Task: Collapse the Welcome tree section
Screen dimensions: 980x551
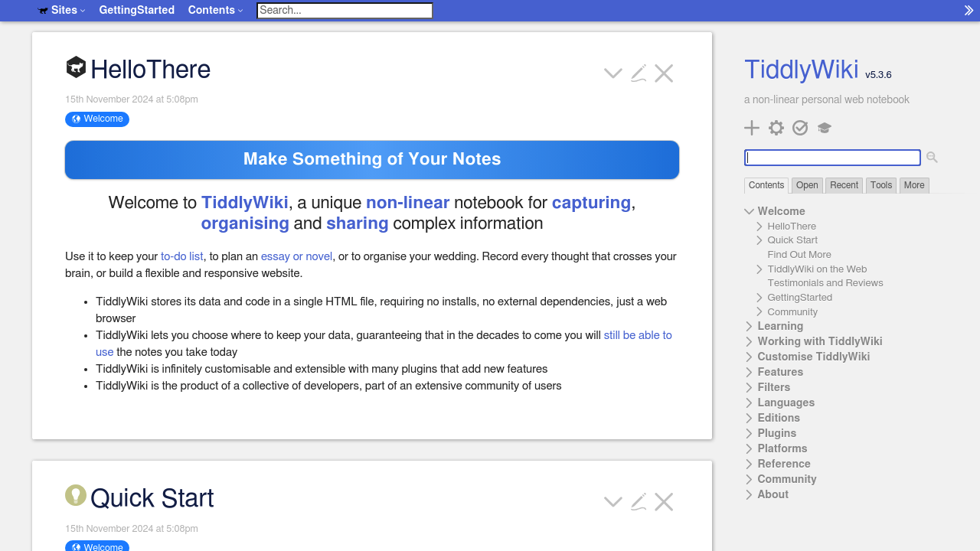Action: [750, 211]
